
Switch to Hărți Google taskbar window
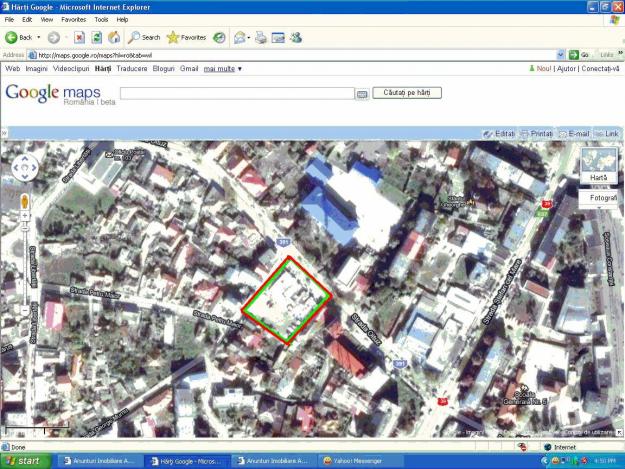[186, 461]
